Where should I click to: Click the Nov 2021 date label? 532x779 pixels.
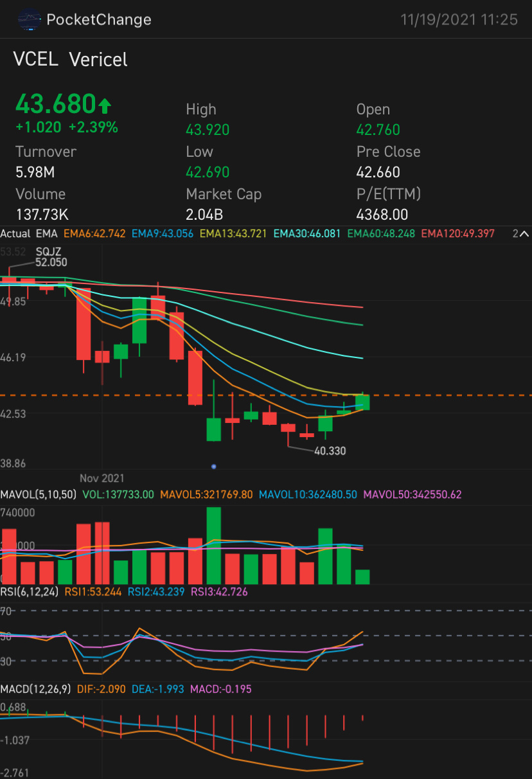pos(102,478)
